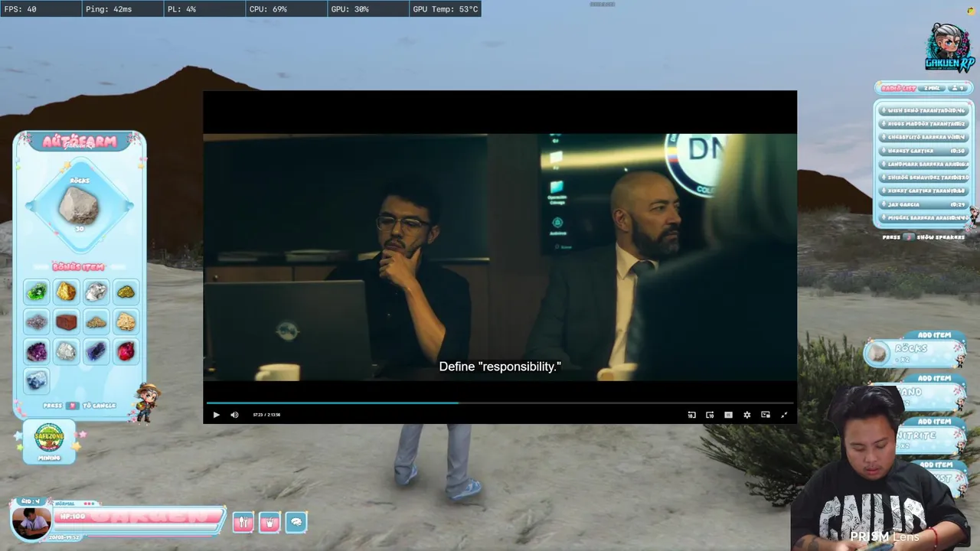Play the video in the player

[216, 415]
